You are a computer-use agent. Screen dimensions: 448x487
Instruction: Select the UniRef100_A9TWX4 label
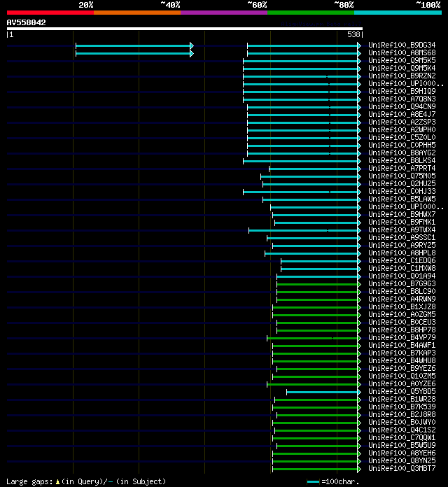402,230
